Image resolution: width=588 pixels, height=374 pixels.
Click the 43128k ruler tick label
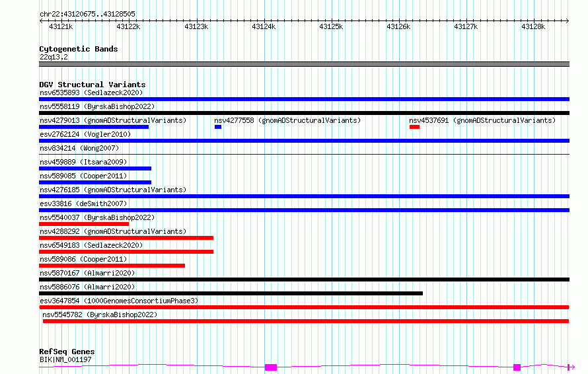pyautogui.click(x=533, y=27)
